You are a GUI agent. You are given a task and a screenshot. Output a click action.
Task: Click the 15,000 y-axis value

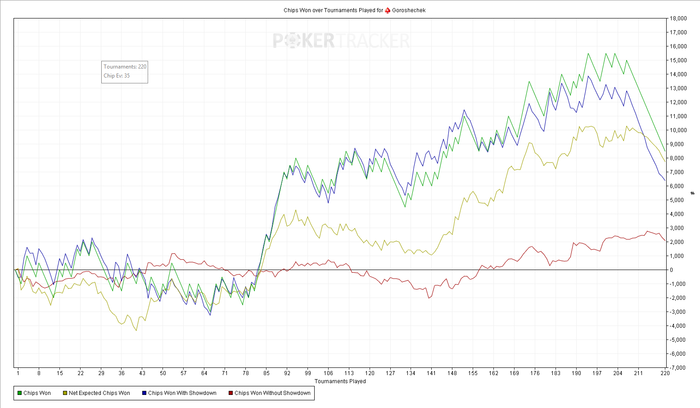(x=678, y=61)
